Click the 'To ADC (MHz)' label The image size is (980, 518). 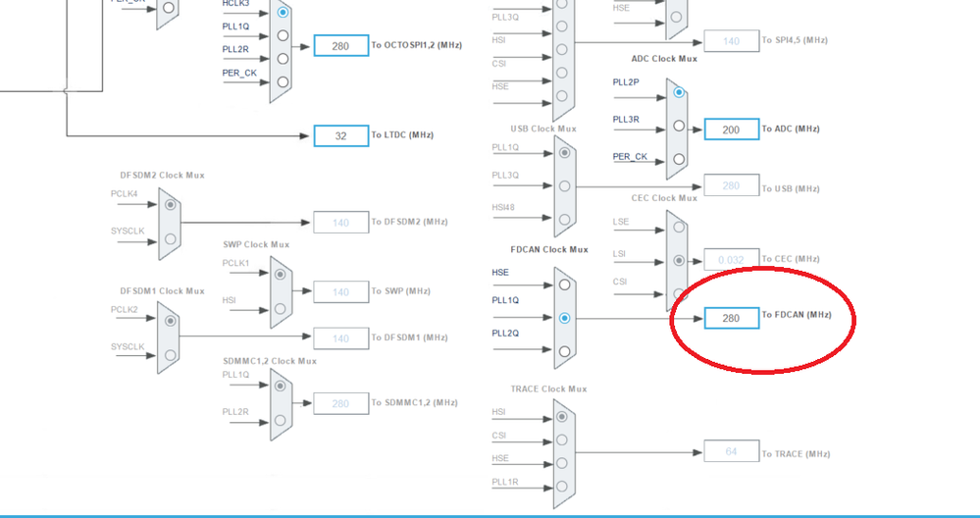click(790, 129)
